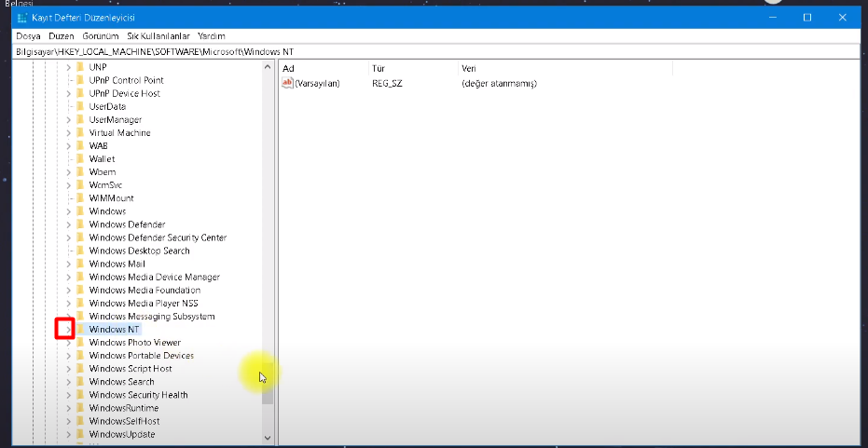The height and width of the screenshot is (448, 868).
Task: Select the Windows Messaging Subsystem key
Action: coord(152,317)
